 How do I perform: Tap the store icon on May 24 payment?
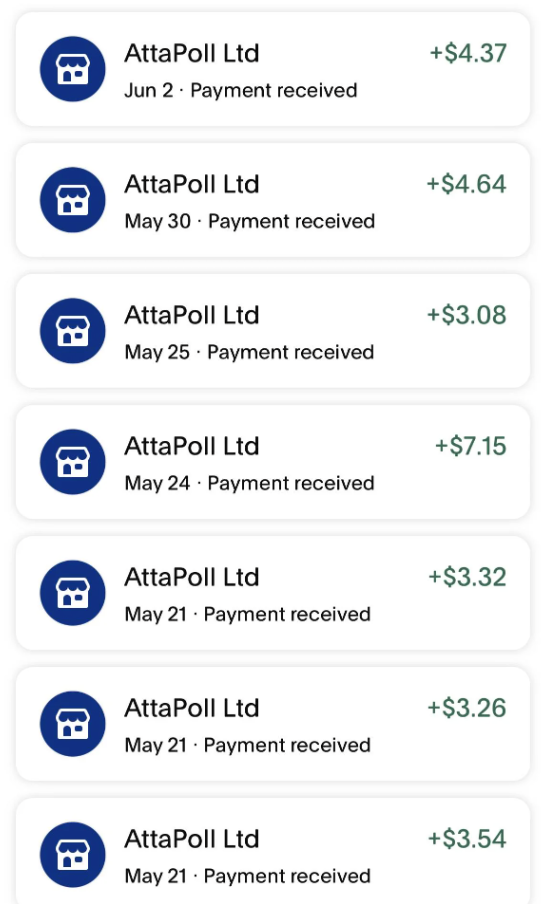pos(73,461)
